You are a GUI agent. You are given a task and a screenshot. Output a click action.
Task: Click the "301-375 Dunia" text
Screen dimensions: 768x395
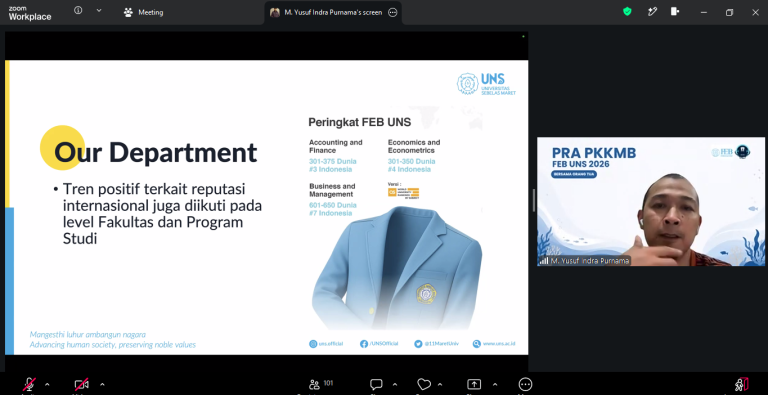click(333, 161)
